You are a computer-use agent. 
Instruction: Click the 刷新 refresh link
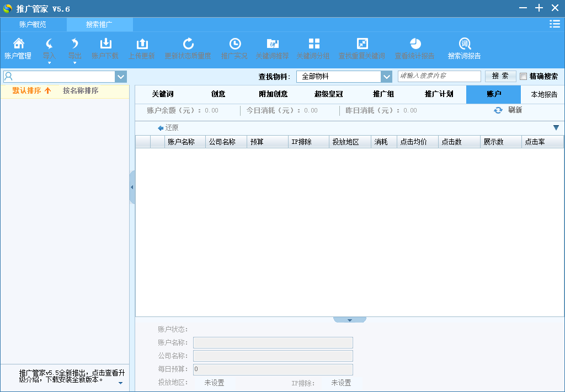pos(508,110)
